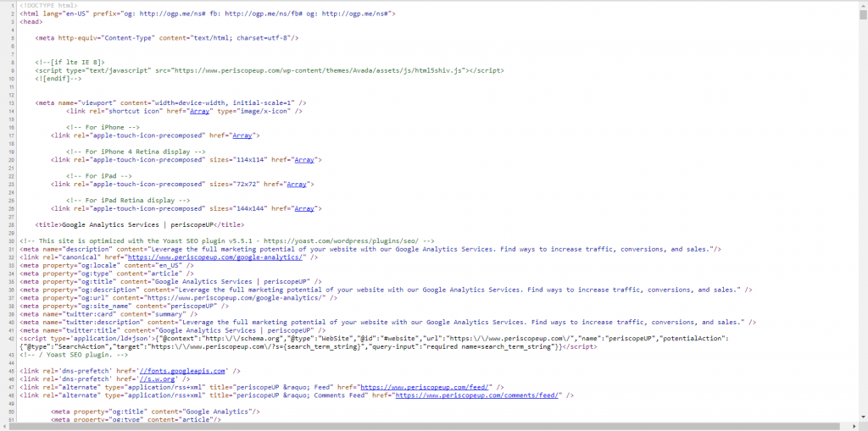This screenshot has width=868, height=431.
Task: Open the periscopeup.com/comments/feed/ link
Action: 478,395
